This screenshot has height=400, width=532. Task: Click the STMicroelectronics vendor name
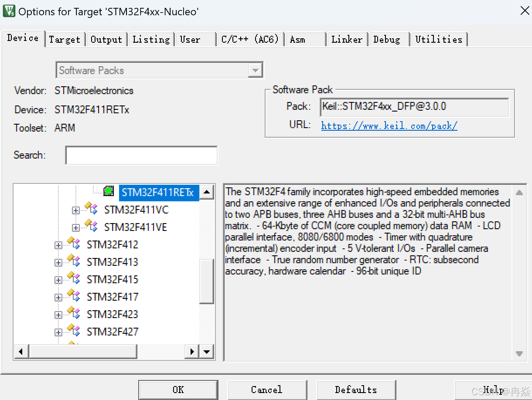[94, 91]
